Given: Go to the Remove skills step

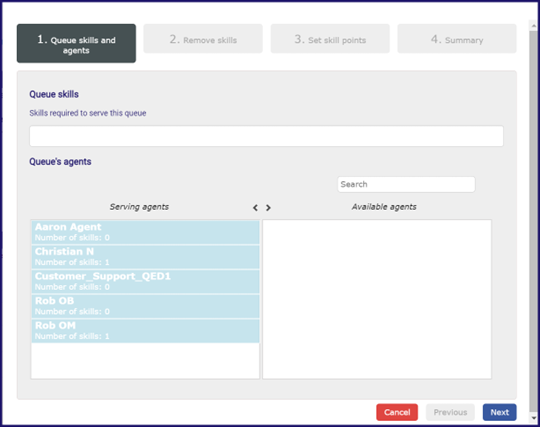Looking at the screenshot, I should tap(203, 39).
